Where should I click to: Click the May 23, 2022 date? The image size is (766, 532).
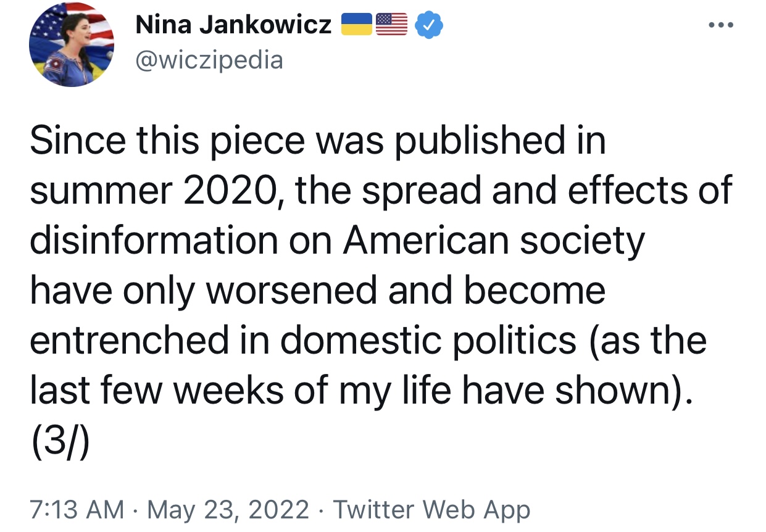click(x=228, y=510)
